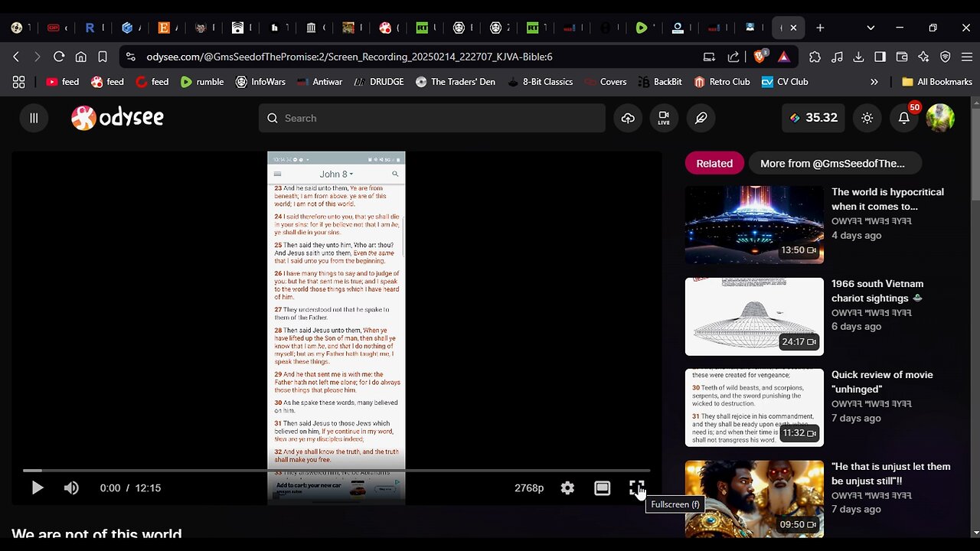Screen dimensions: 980x551
Task: Open the 8-Bit Classics bookmark
Action: coord(540,82)
